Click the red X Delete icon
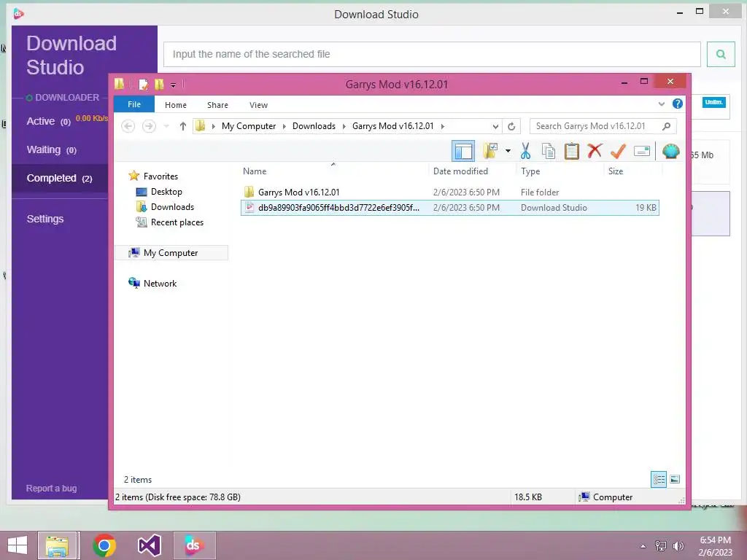747x560 pixels. [x=595, y=151]
